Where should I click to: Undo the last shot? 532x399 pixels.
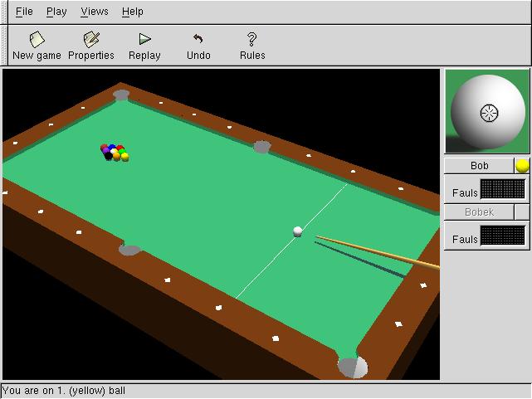198,46
